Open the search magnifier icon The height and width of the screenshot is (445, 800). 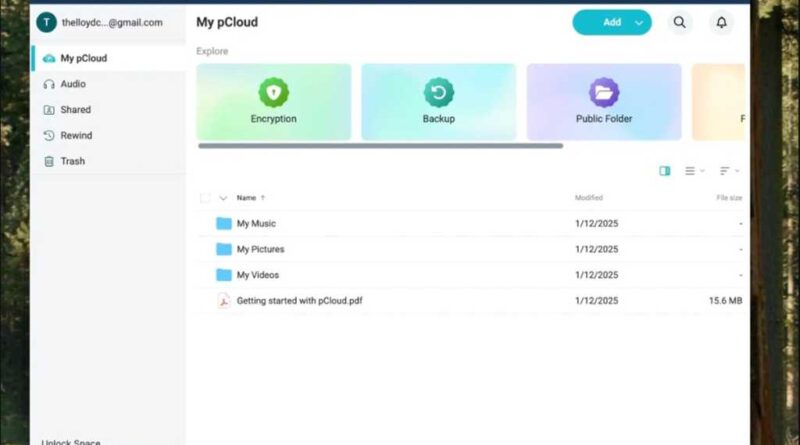[x=679, y=22]
